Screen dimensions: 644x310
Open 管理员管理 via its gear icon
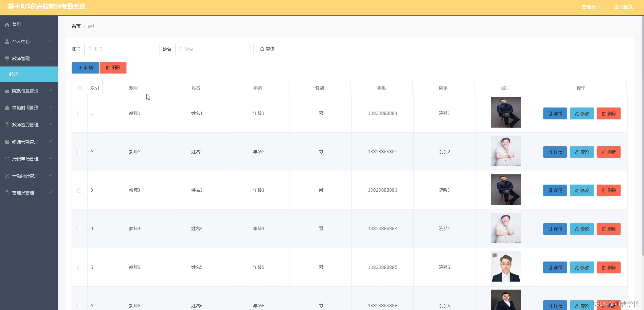(x=7, y=192)
